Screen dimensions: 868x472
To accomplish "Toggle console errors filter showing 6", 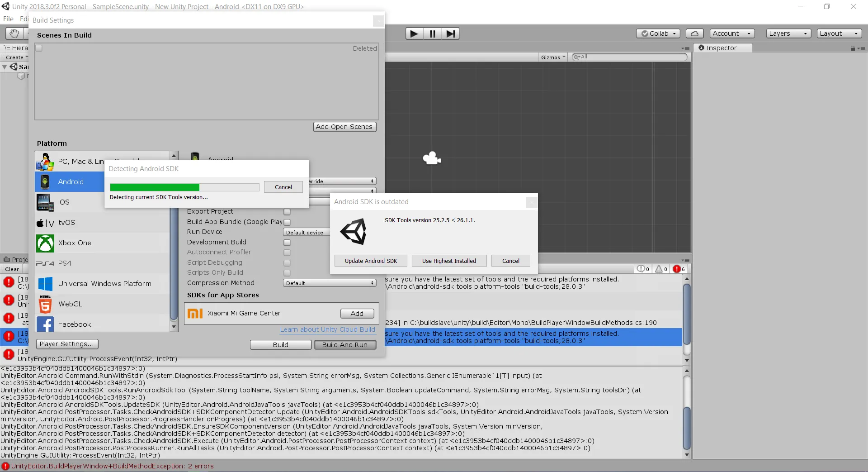I will click(679, 269).
